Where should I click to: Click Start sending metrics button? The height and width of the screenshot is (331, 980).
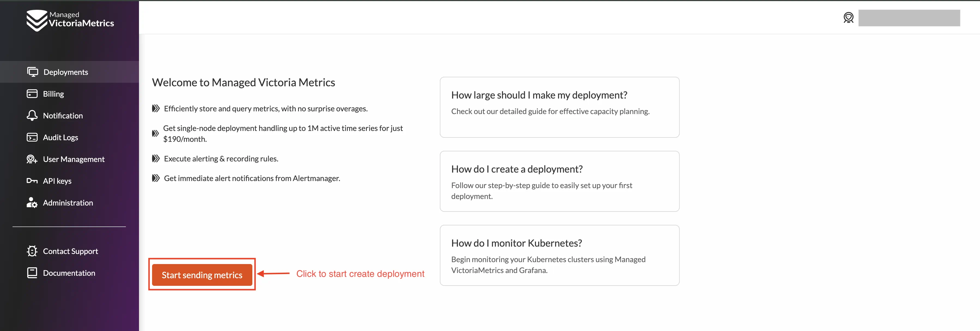tap(202, 275)
